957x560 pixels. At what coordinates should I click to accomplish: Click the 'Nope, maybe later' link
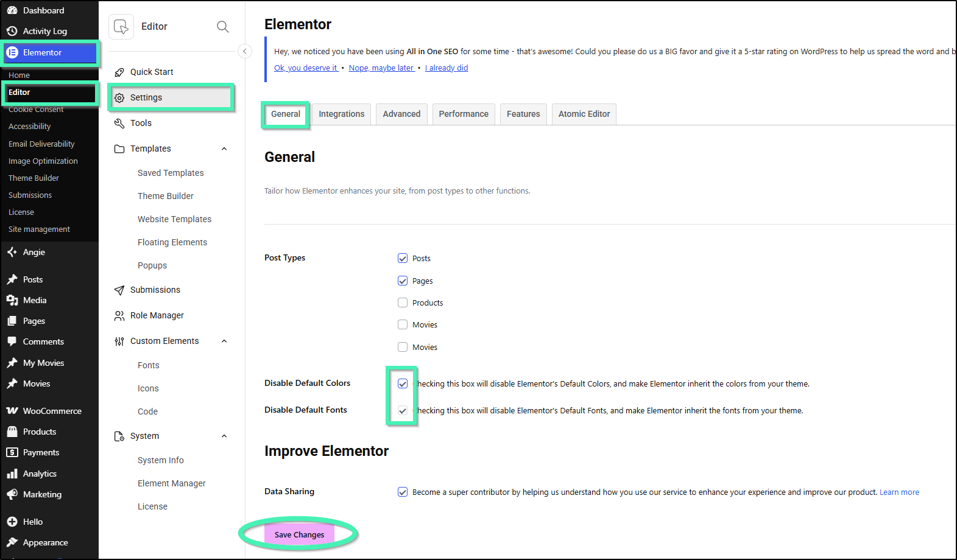(382, 68)
